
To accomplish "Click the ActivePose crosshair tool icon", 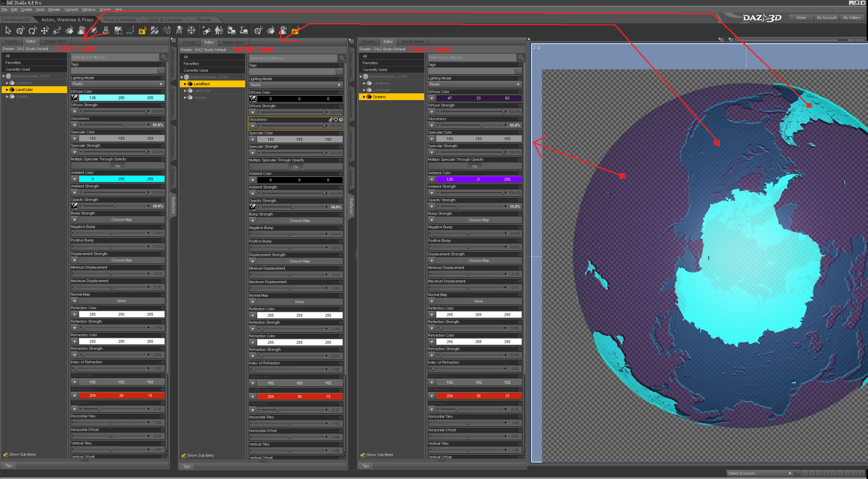I will pos(191,31).
